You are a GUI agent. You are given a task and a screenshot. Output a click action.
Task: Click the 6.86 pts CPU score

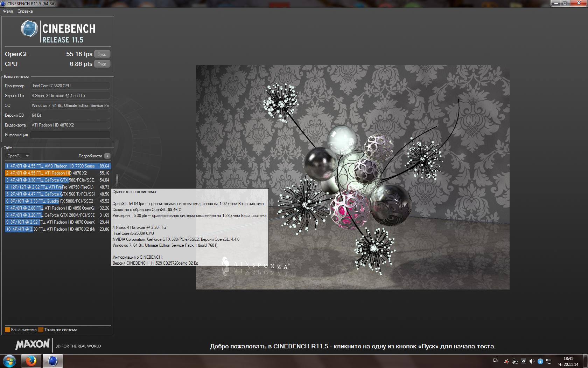(x=81, y=64)
